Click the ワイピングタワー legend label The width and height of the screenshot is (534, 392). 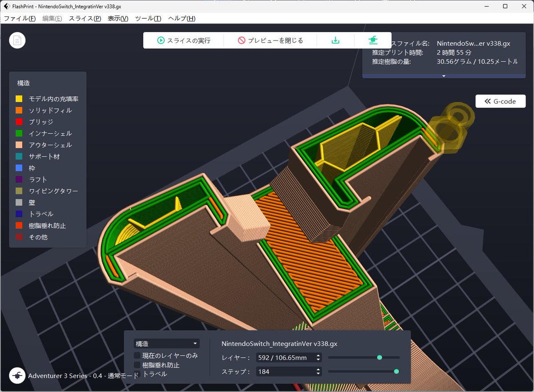(53, 191)
